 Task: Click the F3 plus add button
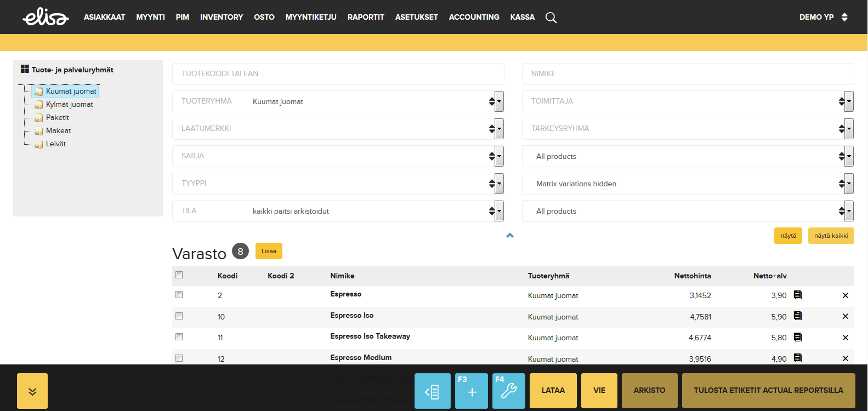coord(472,391)
